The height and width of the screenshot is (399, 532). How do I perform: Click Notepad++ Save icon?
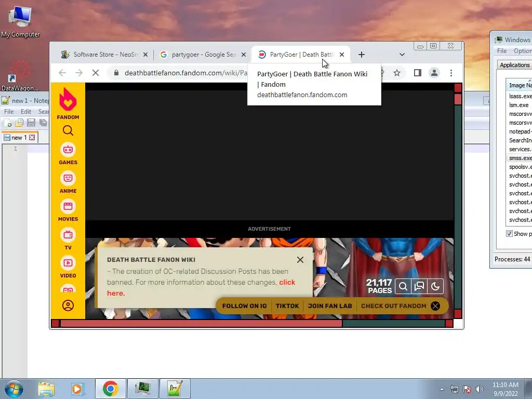tap(31, 123)
